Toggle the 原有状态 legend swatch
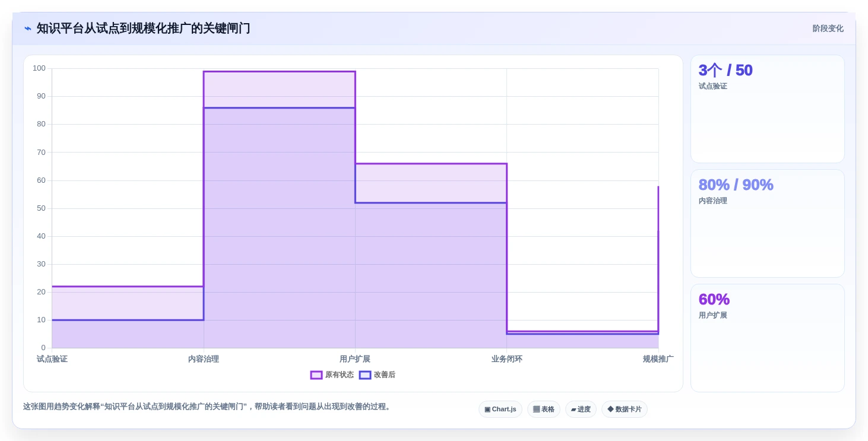The image size is (868, 441). (x=316, y=375)
